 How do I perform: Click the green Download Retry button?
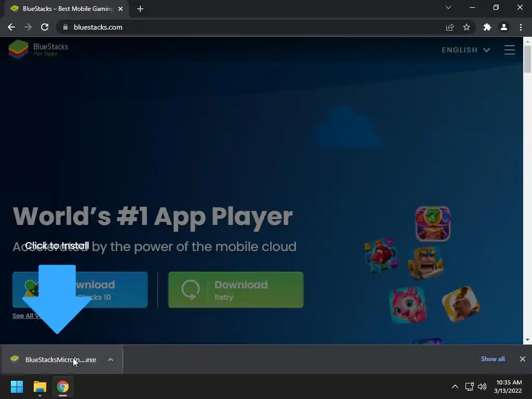(236, 290)
